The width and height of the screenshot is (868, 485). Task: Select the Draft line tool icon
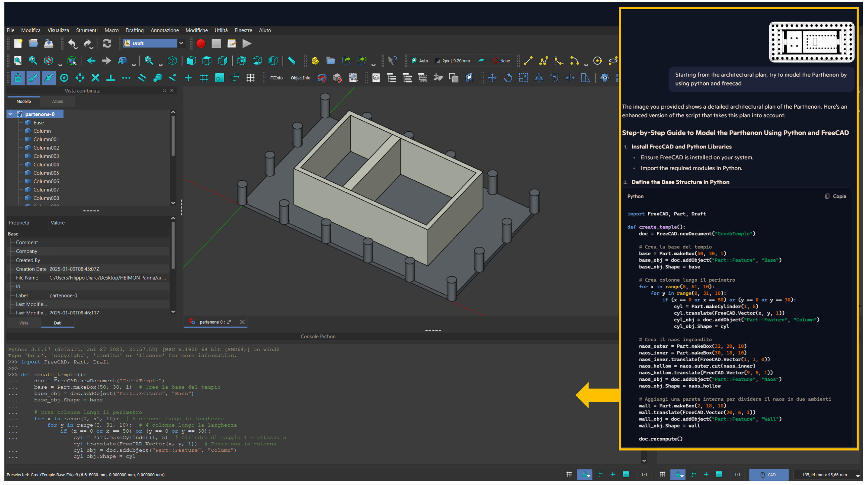528,61
